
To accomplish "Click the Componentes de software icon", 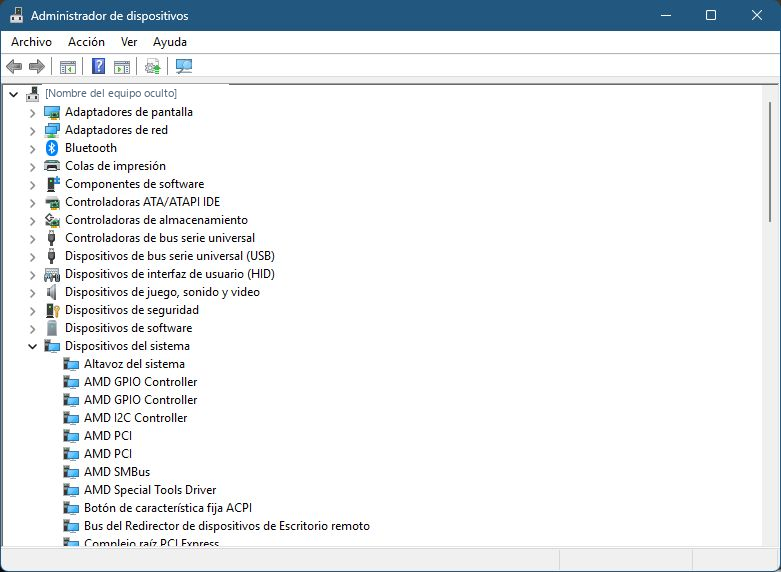I will (x=52, y=184).
